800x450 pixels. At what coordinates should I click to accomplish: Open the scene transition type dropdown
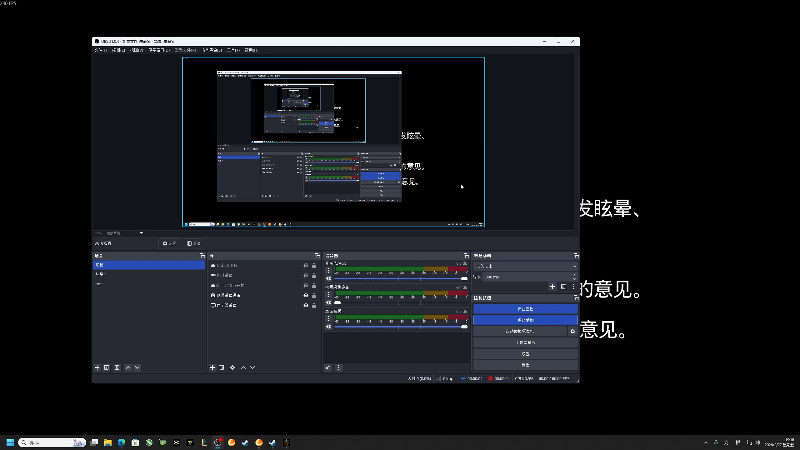(x=524, y=266)
